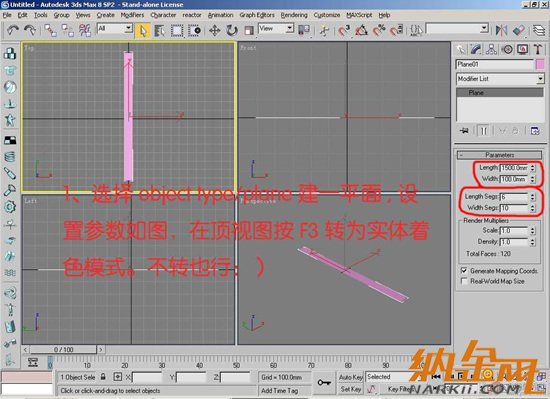Image resolution: width=550 pixels, height=399 pixels.
Task: Open the Create command panel tab
Action: [x=461, y=49]
